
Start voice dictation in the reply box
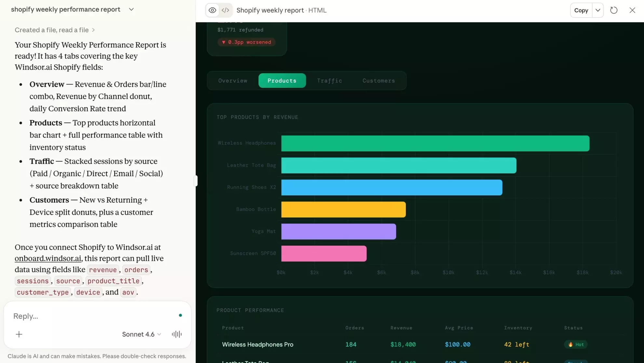(176, 334)
